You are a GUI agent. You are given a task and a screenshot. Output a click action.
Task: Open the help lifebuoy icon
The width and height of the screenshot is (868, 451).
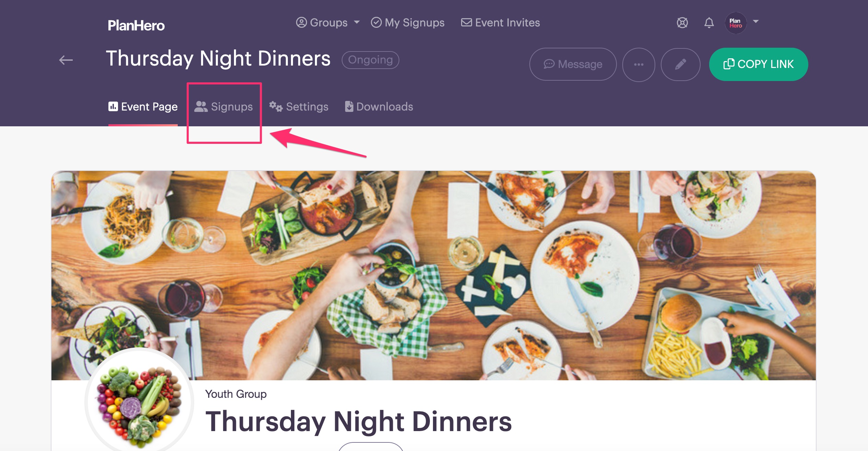point(682,23)
